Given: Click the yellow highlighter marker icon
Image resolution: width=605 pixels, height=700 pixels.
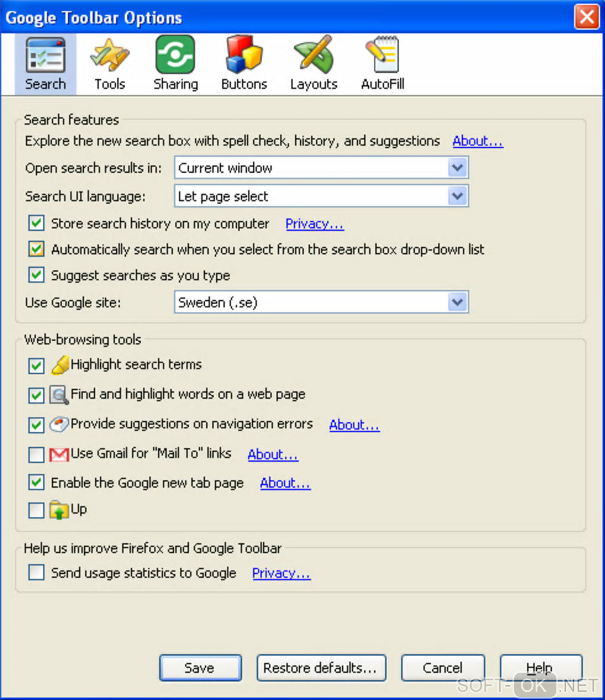Looking at the screenshot, I should [x=60, y=365].
